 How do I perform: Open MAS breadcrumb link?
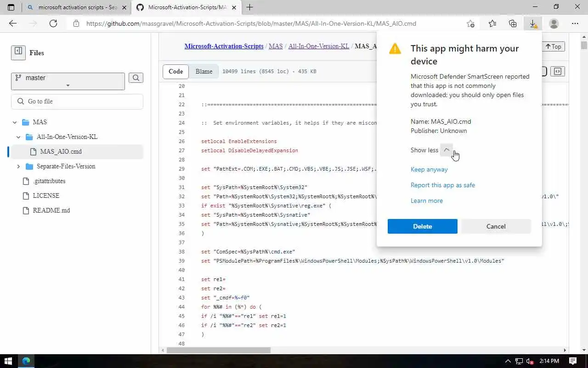276,46
